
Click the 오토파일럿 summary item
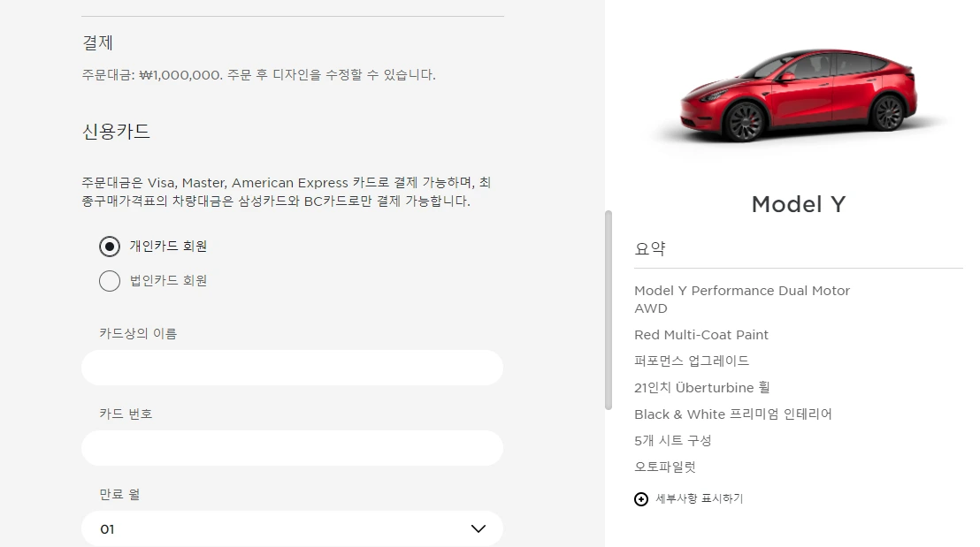(x=665, y=467)
